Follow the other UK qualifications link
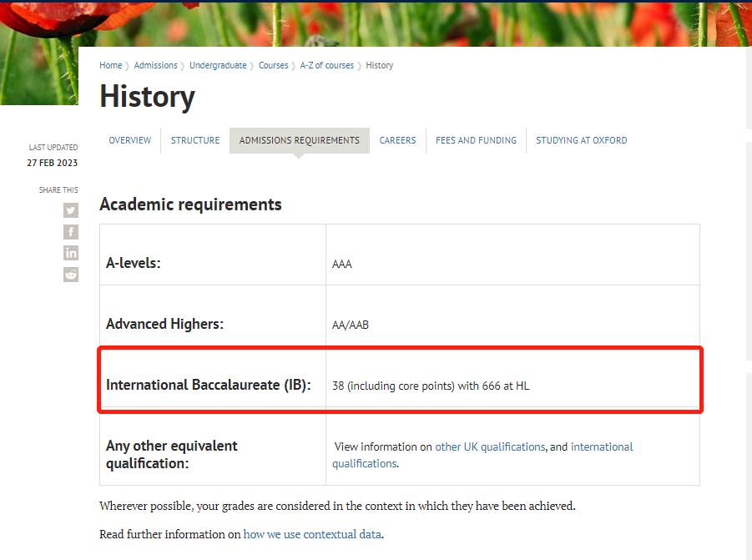Image resolution: width=752 pixels, height=560 pixels. 490,446
